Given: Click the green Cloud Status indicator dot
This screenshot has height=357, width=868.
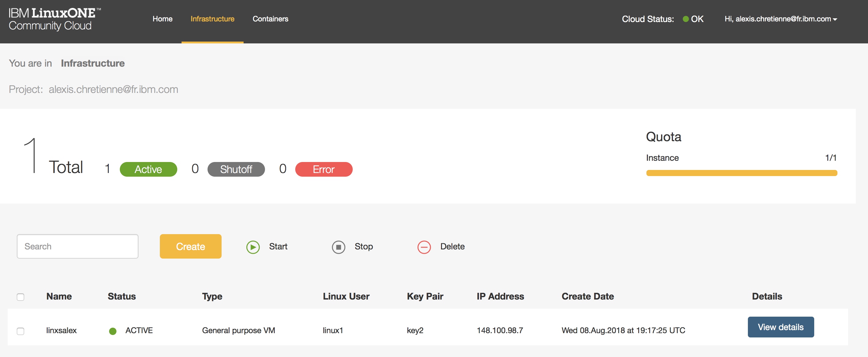Looking at the screenshot, I should click(685, 19).
